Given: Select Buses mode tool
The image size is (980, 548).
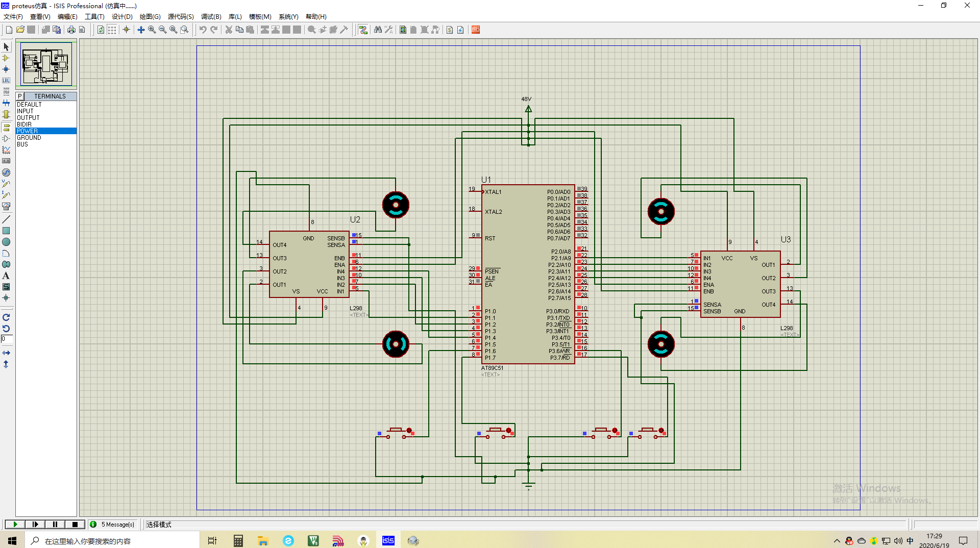Looking at the screenshot, I should [x=6, y=103].
